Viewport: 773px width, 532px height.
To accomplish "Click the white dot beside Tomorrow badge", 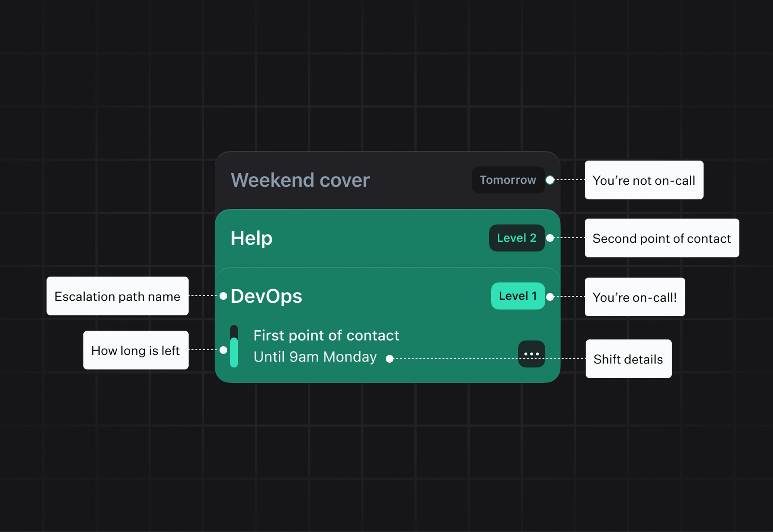I will 550,180.
